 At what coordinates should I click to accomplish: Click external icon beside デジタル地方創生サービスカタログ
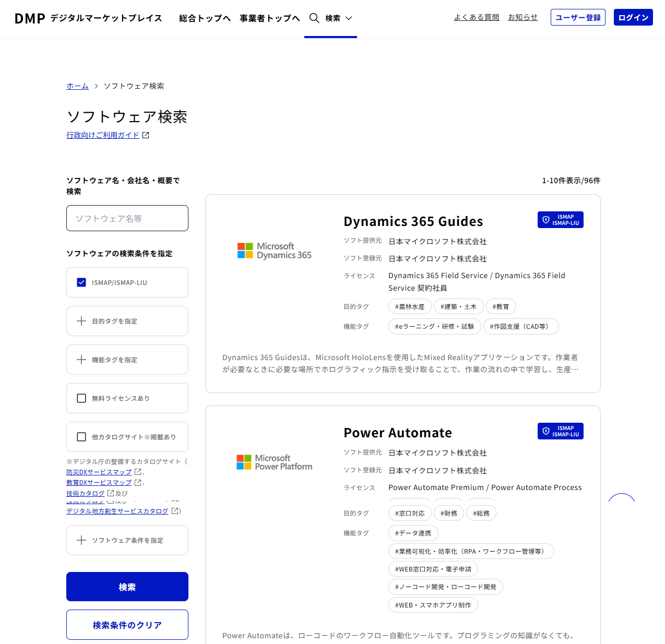click(175, 510)
